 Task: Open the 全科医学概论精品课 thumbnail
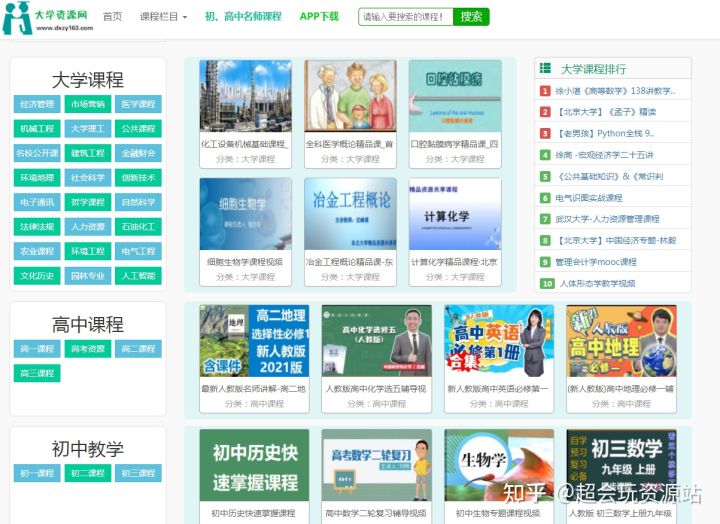click(350, 96)
